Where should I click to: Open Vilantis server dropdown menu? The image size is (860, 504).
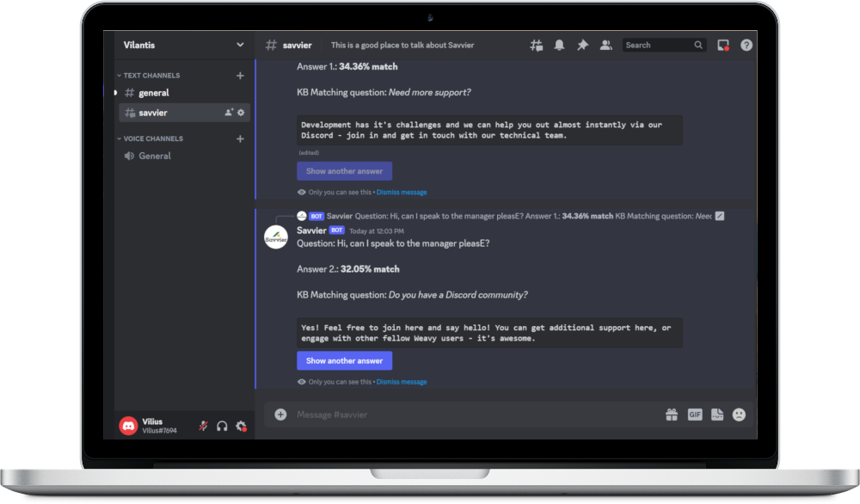184,45
